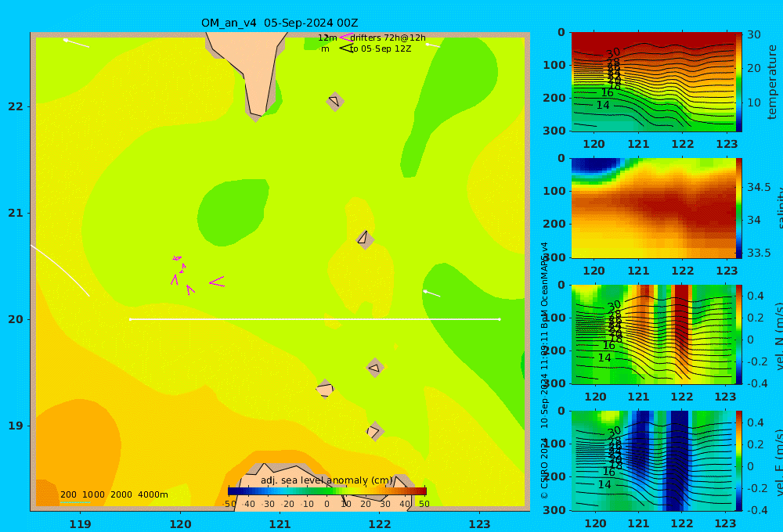Click latitude label 19 on main map

[16, 426]
